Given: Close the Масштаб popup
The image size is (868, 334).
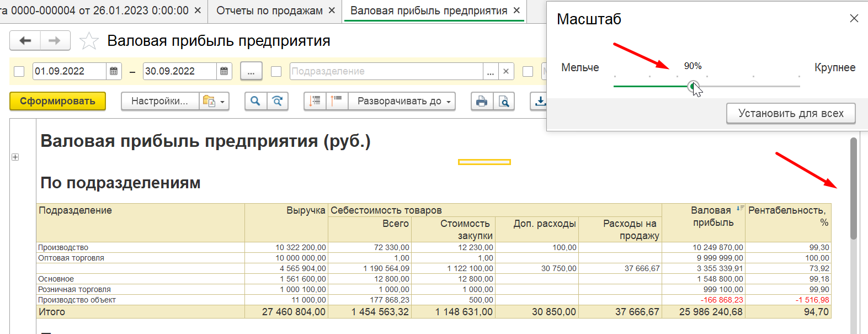Looking at the screenshot, I should 854,18.
